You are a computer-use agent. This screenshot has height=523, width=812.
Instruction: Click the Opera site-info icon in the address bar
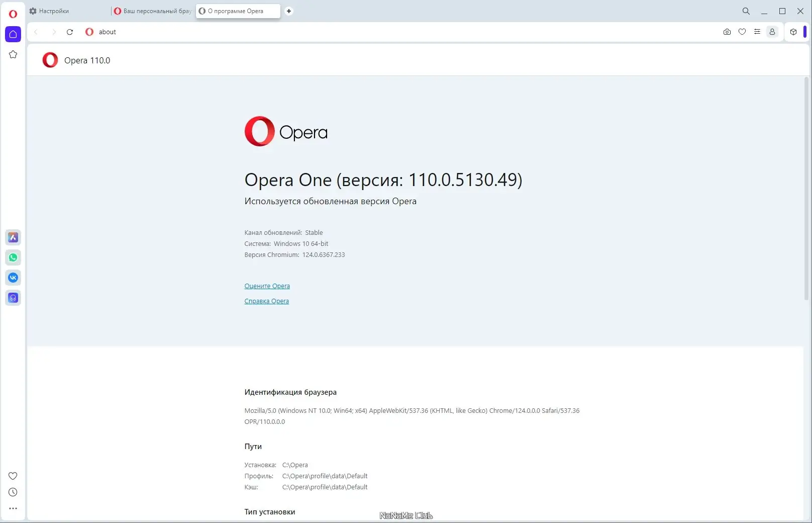coord(89,32)
